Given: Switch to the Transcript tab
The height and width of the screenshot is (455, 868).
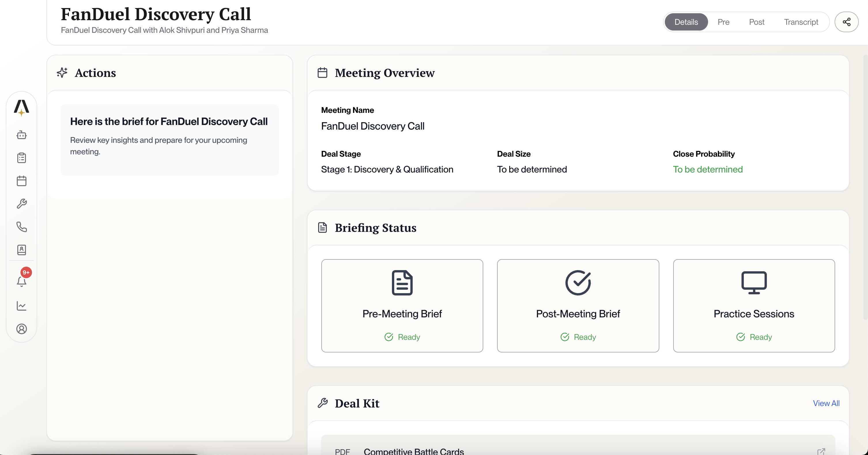Looking at the screenshot, I should [x=801, y=22].
